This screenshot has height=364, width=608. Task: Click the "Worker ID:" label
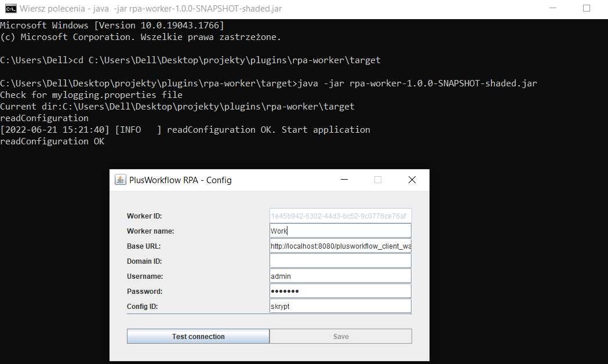(x=144, y=216)
